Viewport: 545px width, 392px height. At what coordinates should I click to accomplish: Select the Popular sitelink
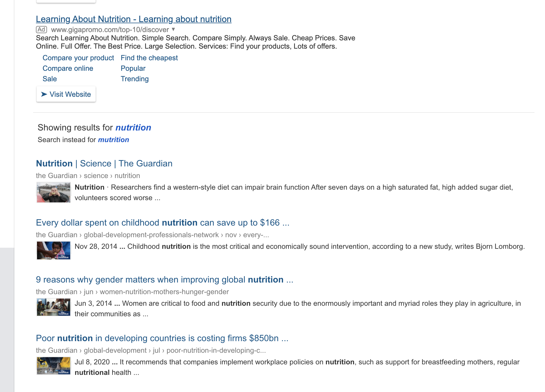(133, 68)
